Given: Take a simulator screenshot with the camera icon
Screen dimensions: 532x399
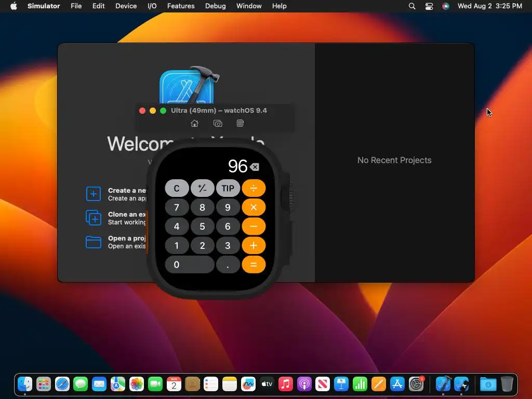Looking at the screenshot, I should point(218,124).
